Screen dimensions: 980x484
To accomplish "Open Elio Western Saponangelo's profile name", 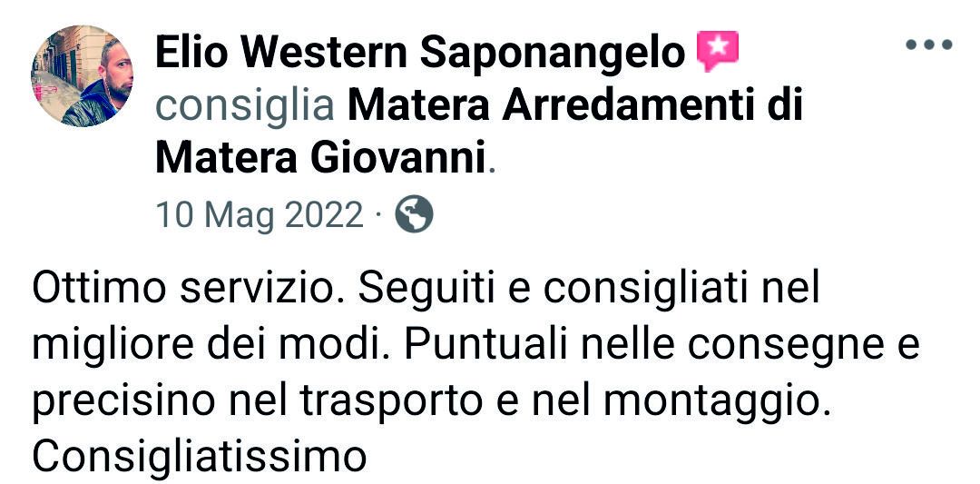I will coord(420,53).
